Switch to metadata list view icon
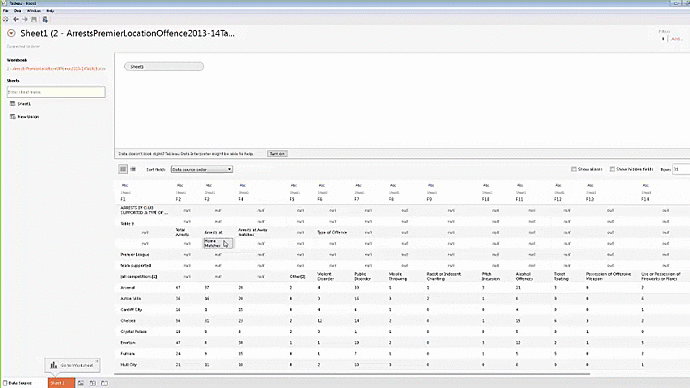Image resolution: width=690 pixels, height=388 pixels. click(133, 169)
